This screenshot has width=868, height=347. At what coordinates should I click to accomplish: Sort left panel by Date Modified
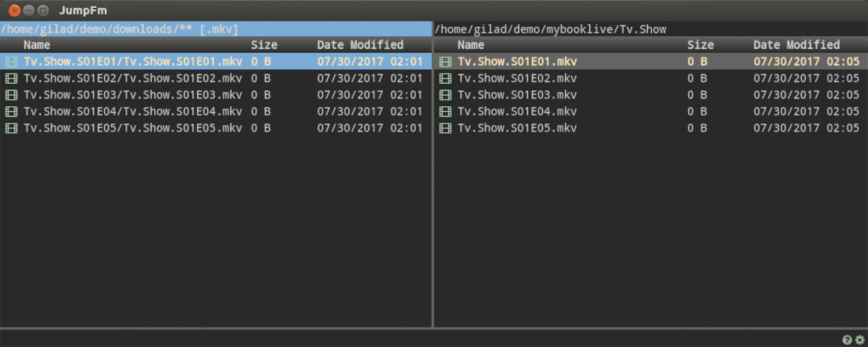click(x=359, y=45)
